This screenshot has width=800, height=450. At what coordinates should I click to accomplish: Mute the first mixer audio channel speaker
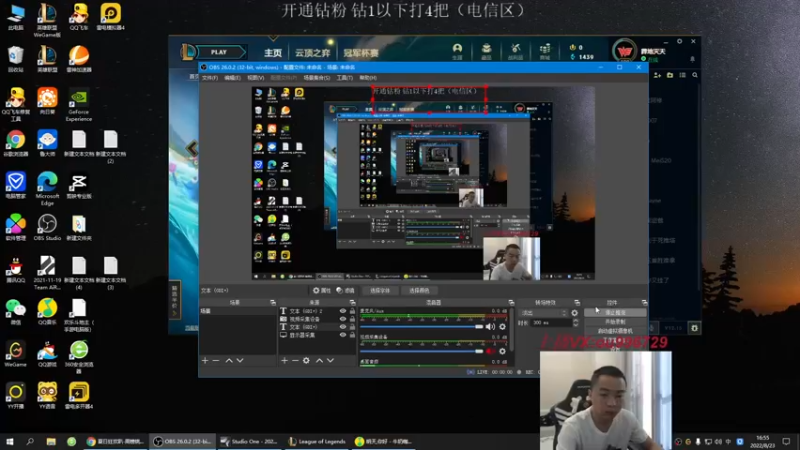pyautogui.click(x=490, y=327)
